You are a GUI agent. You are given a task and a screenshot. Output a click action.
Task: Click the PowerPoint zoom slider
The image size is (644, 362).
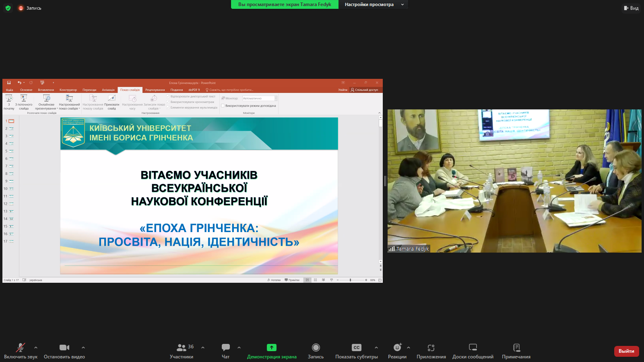[x=351, y=280]
